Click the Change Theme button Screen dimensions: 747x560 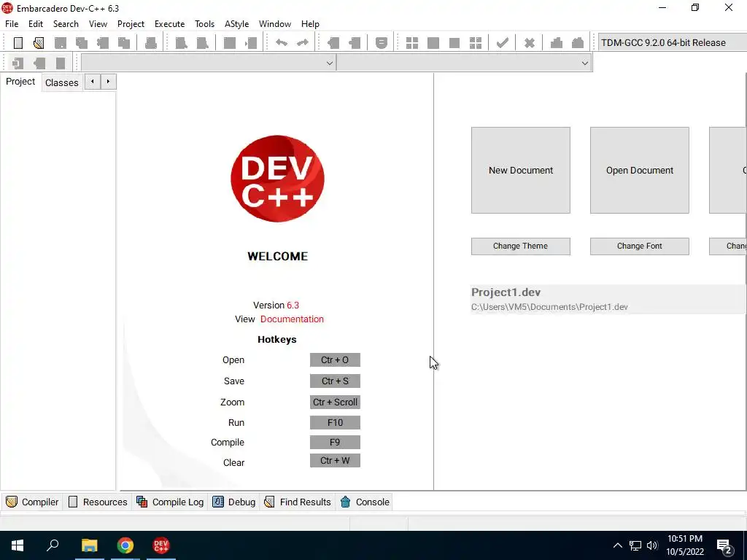tap(521, 246)
